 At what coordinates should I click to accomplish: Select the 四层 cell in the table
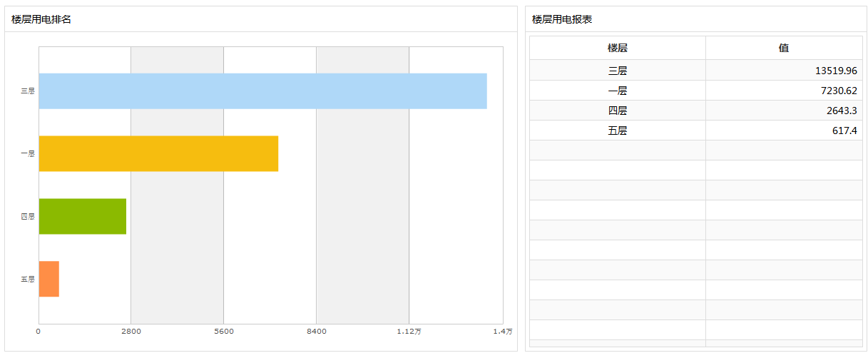pyautogui.click(x=618, y=111)
